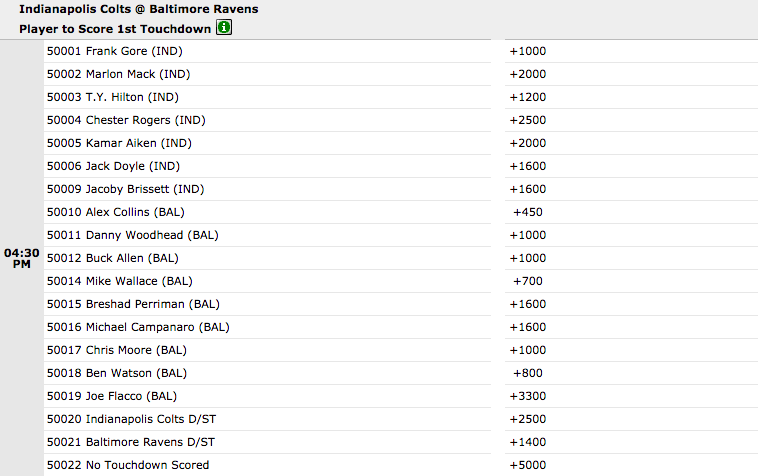Pick T.Y. Hilton +1200 odds
758x476 pixels.
(528, 97)
